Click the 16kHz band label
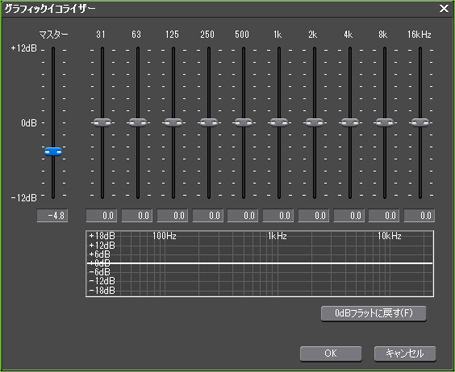This screenshot has height=372, width=455. coord(419,34)
